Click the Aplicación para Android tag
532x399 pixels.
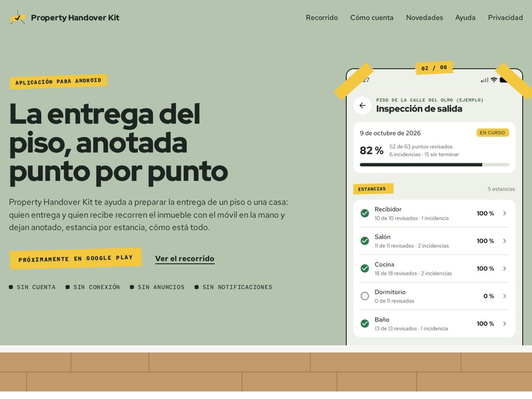[x=59, y=82]
